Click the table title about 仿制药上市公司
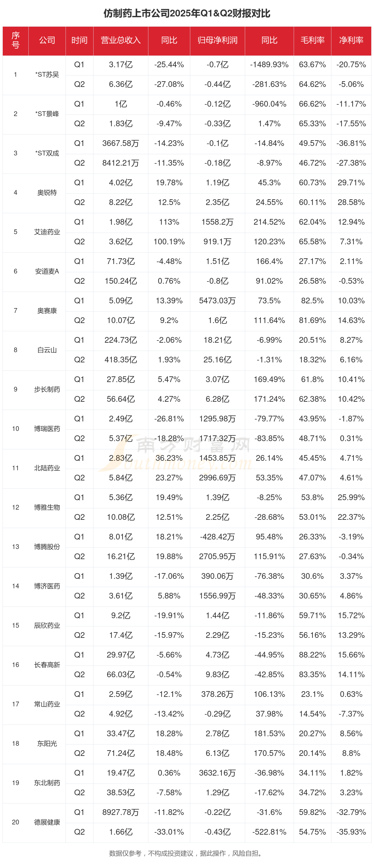The image size is (374, 868). (187, 13)
